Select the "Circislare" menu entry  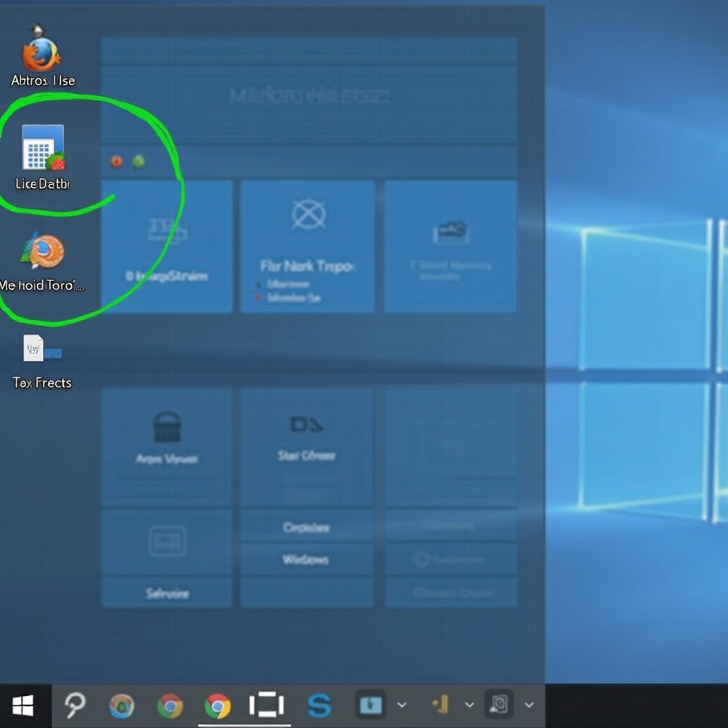click(306, 528)
